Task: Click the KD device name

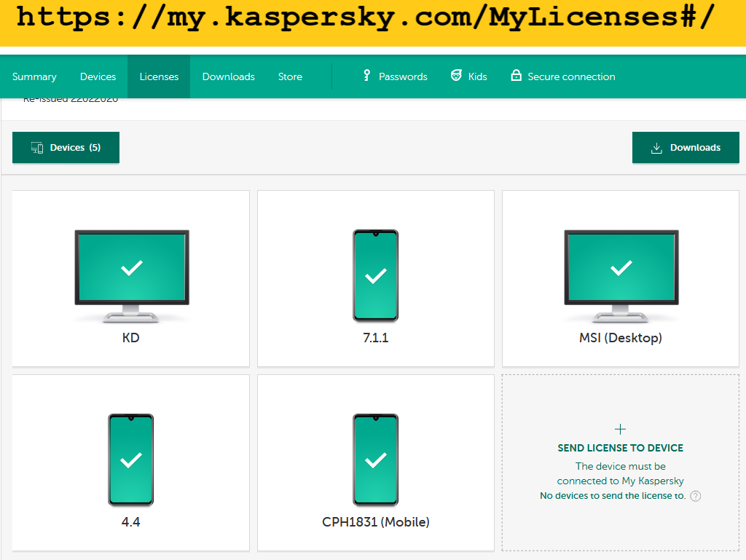Action: click(x=131, y=337)
